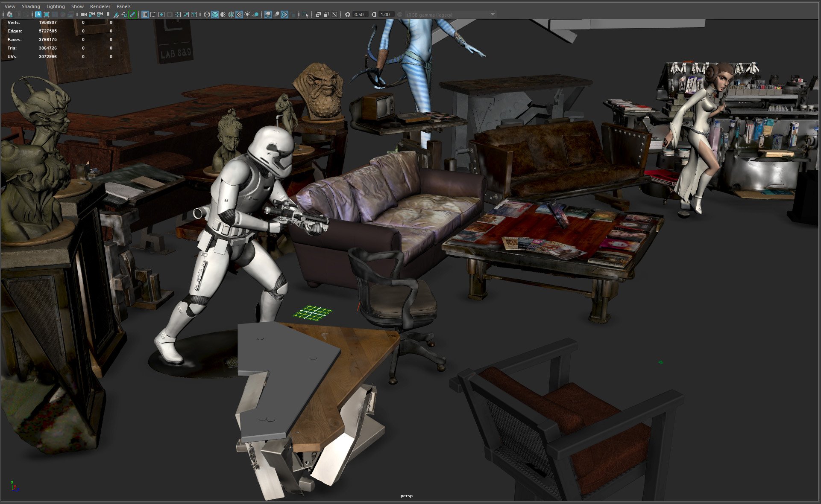Click the 'persp' camera label
821x504 pixels.
[407, 496]
